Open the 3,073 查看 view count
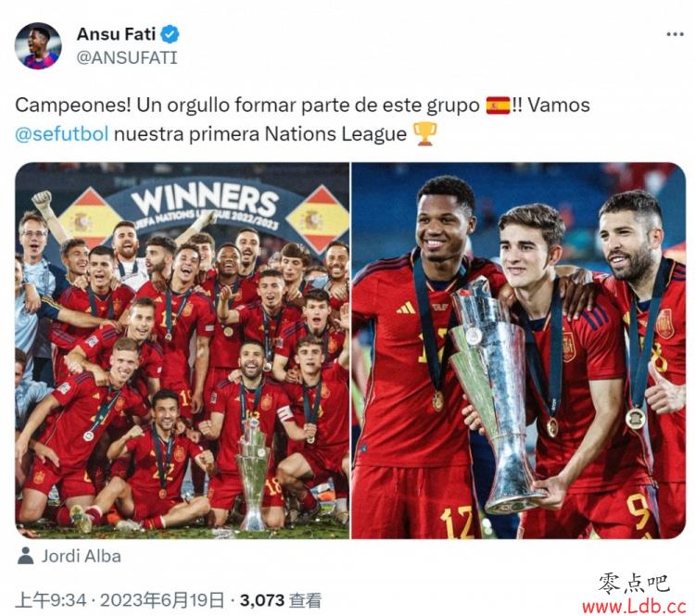Viewport: 695px width, 616px height. tap(281, 600)
